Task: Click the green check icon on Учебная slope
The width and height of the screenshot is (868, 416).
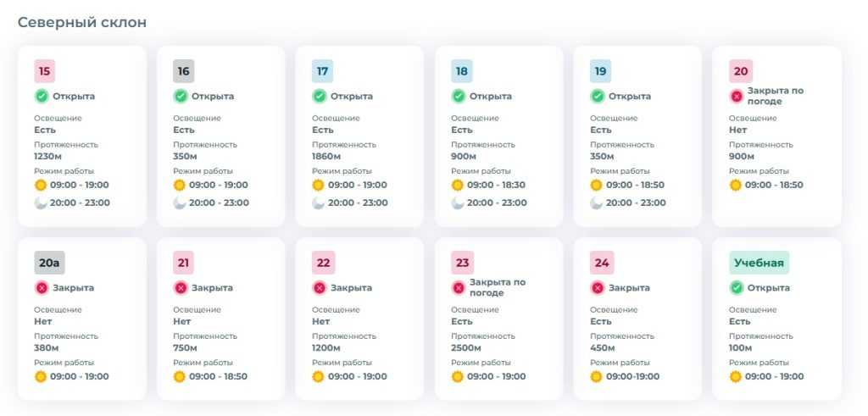Action: (737, 288)
